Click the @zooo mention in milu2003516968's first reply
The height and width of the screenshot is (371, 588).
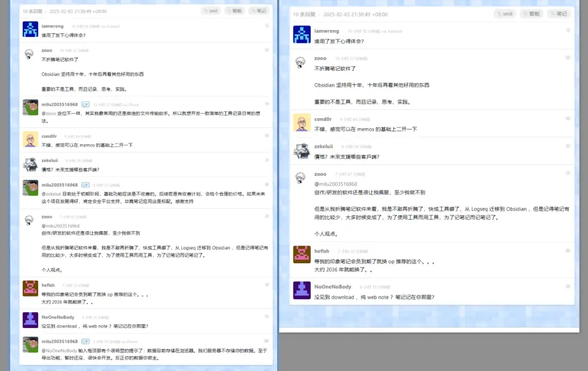click(49, 114)
